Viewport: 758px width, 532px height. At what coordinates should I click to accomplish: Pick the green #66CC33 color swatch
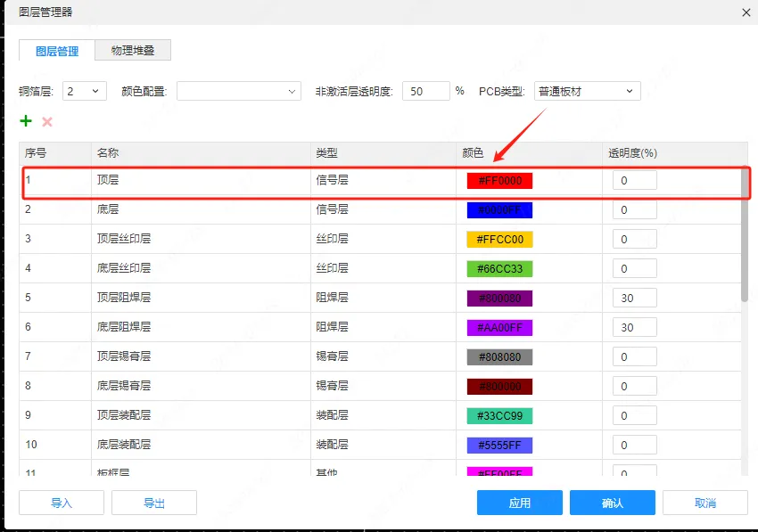coord(499,269)
